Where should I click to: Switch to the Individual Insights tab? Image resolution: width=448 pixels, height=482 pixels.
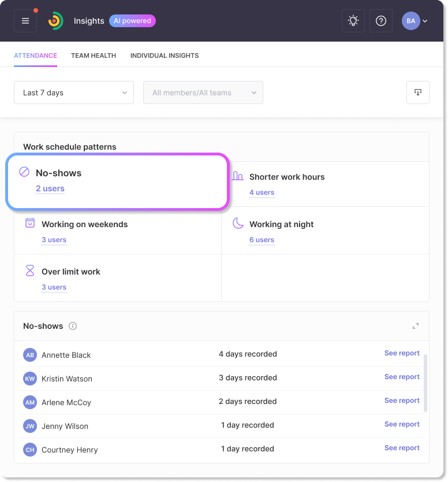165,55
